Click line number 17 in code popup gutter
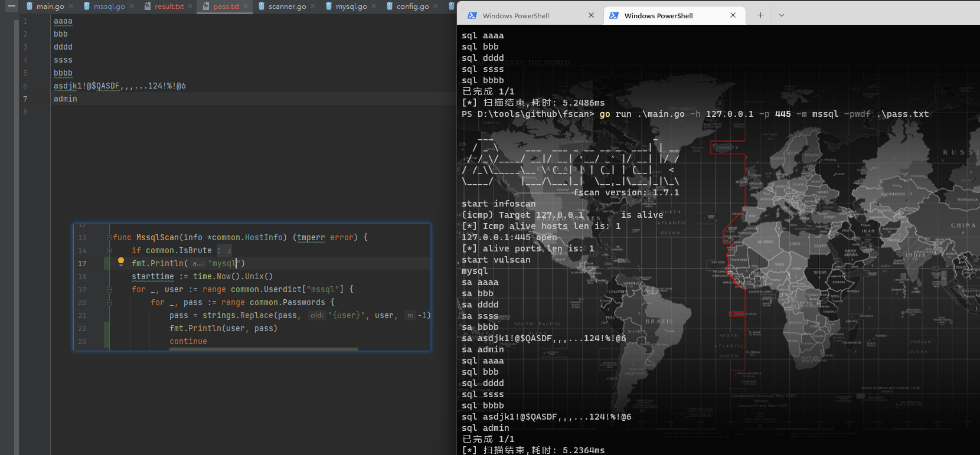Viewport: 980px width, 455px height. coord(82,264)
